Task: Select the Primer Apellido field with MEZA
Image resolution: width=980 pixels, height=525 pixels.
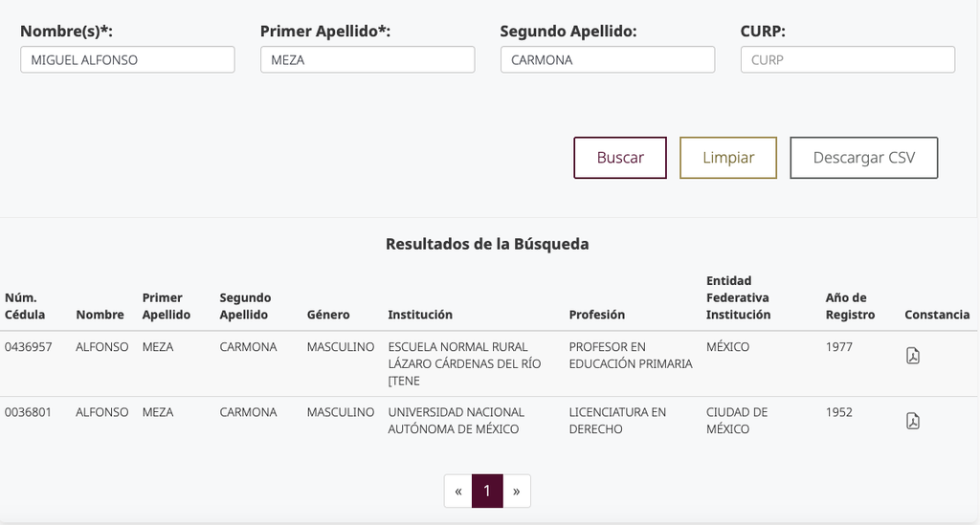Action: (x=367, y=60)
